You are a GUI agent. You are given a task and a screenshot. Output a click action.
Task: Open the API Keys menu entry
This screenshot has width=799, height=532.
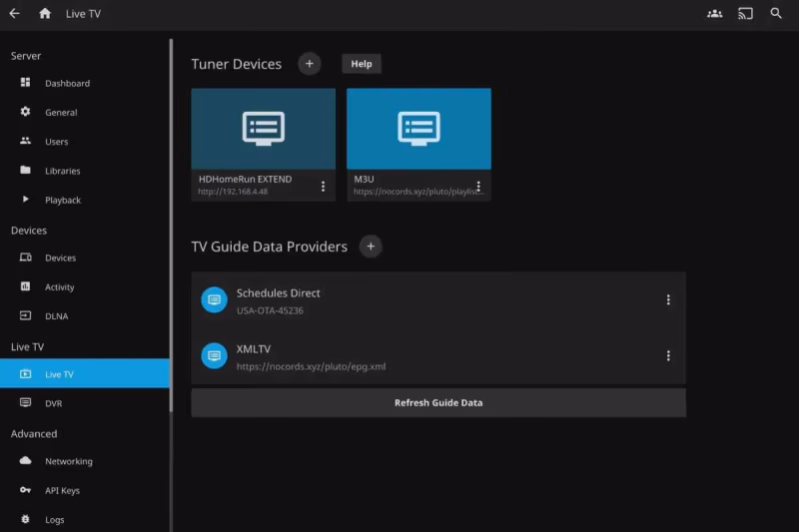click(85, 490)
